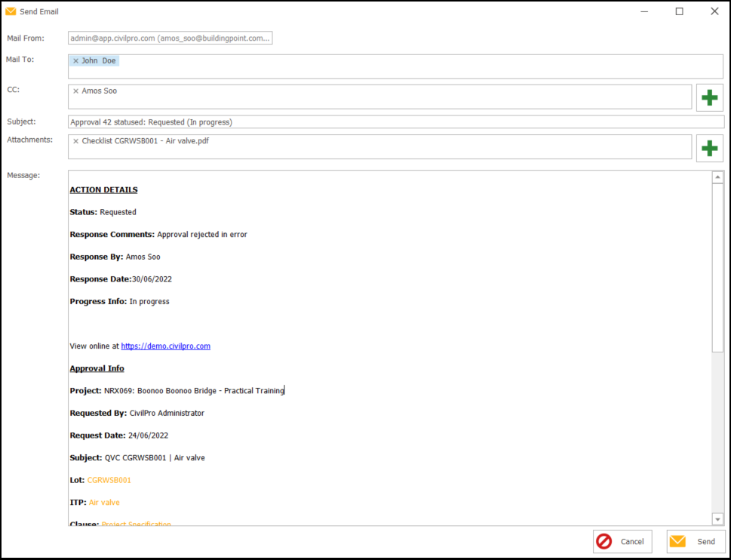Click the Send Email envelope title icon

tap(11, 11)
